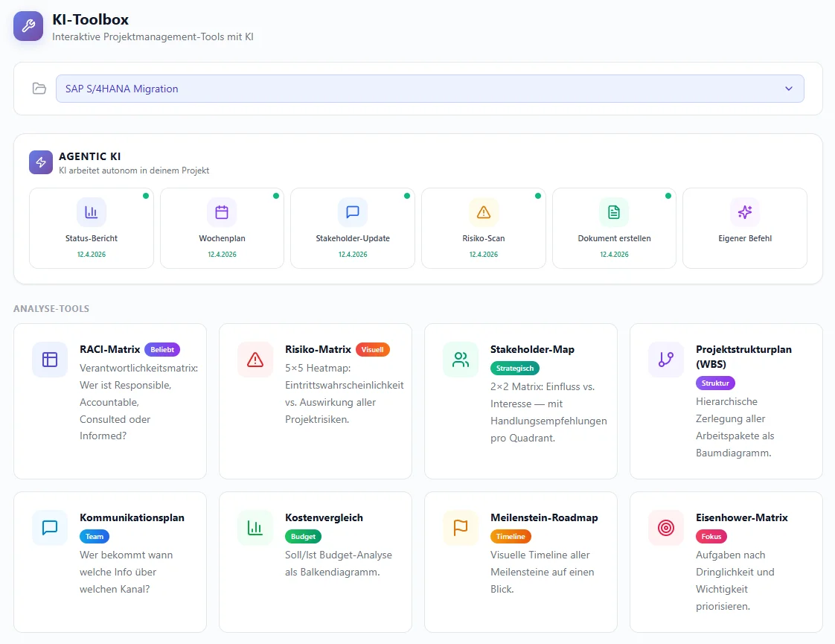Click the chevron arrow of project selector

[x=789, y=89]
